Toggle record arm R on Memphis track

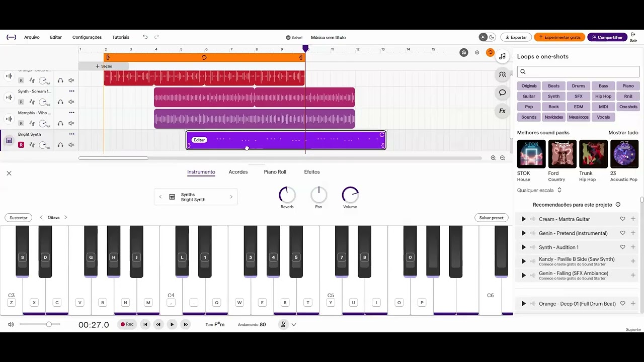tap(21, 123)
